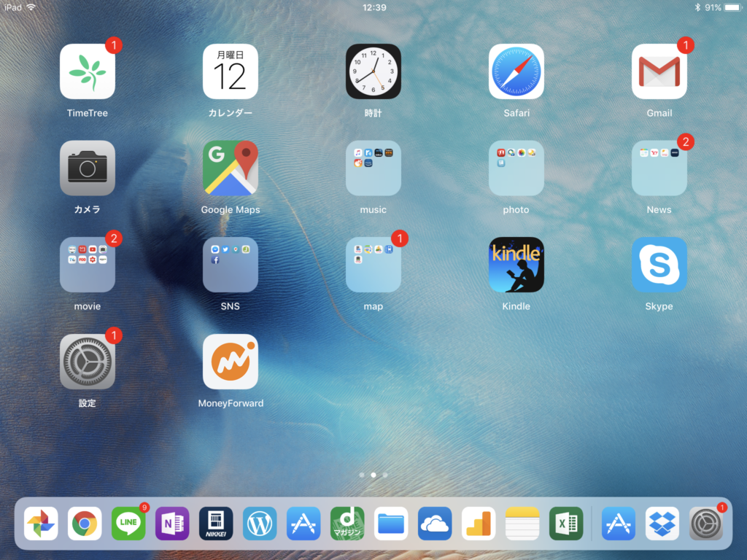Screen dimensions: 747x560
Task: Open the SNS folder
Action: (x=230, y=265)
